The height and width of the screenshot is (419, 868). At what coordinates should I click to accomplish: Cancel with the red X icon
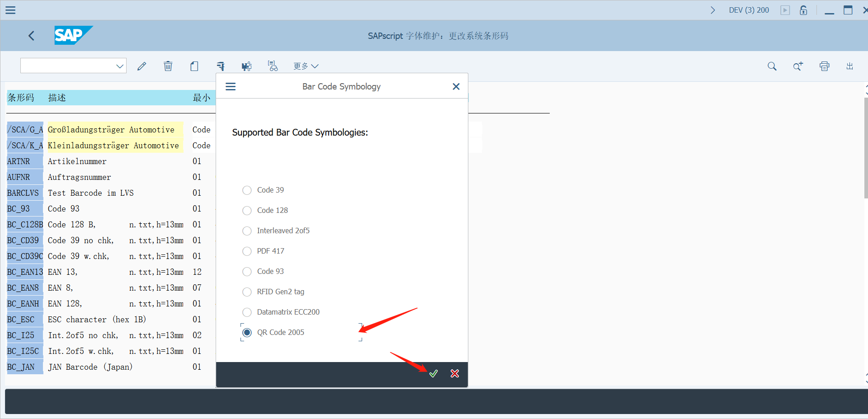455,373
